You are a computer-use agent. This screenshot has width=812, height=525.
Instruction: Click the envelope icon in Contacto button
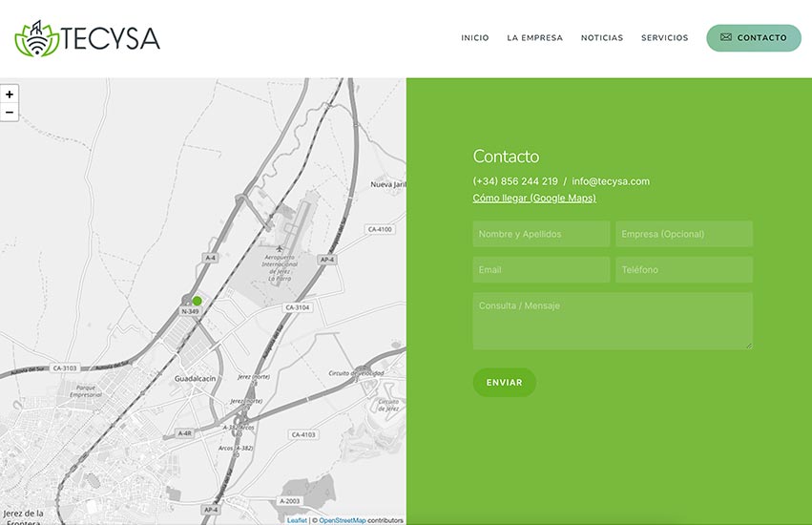726,37
